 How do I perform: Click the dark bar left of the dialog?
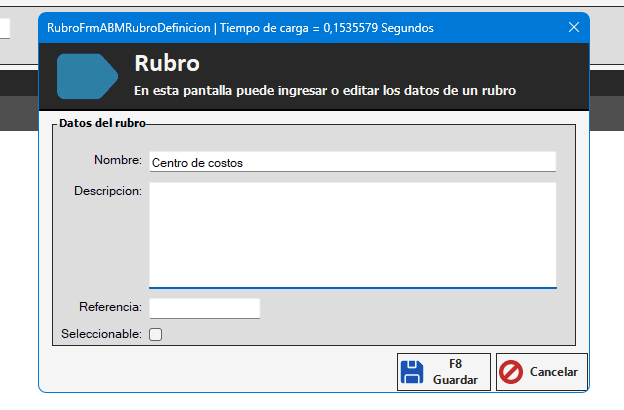pos(18,85)
